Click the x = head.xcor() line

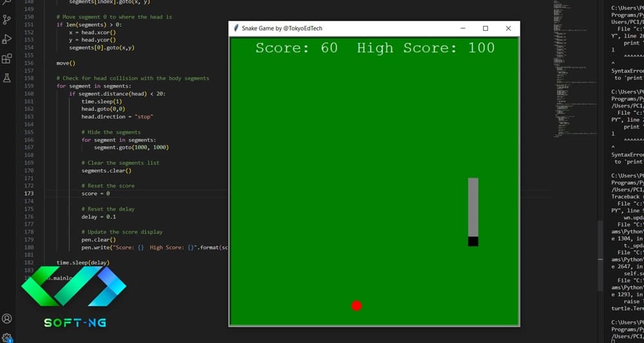click(x=92, y=32)
